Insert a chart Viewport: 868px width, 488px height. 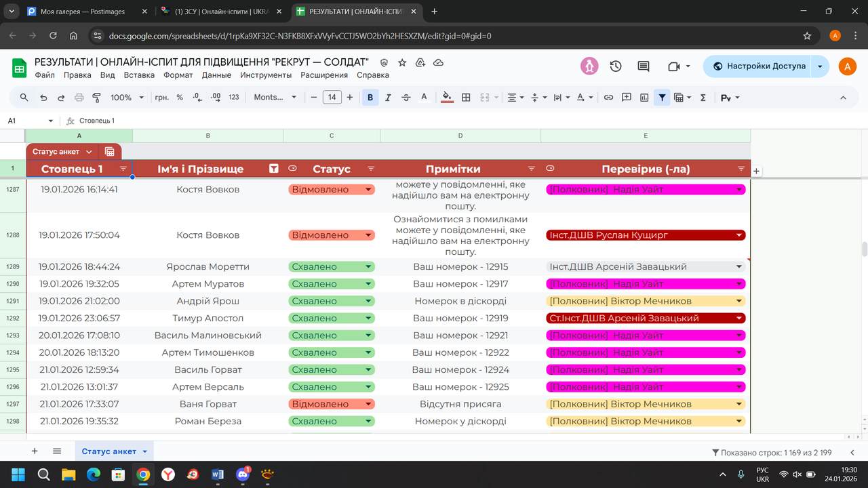point(644,98)
